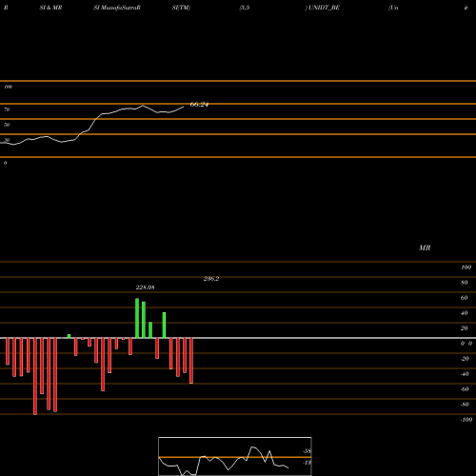Click the '(5,5' parameter text in header
Image resolution: width=476 pixels, height=476 pixels.
click(245, 8)
